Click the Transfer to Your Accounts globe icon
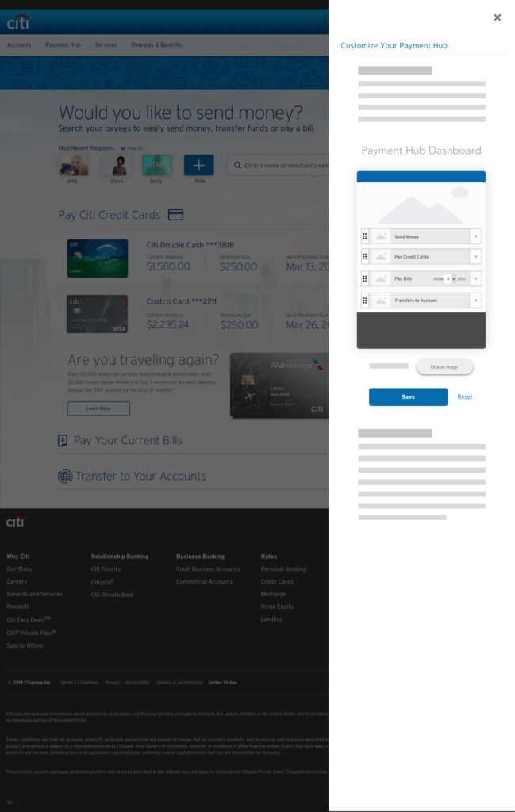This screenshot has width=515, height=812. 65,477
